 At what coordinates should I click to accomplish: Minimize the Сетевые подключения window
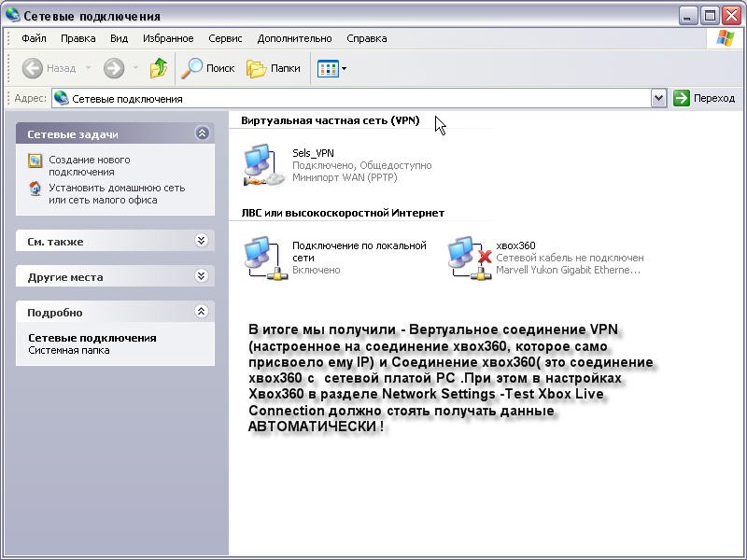pos(687,16)
